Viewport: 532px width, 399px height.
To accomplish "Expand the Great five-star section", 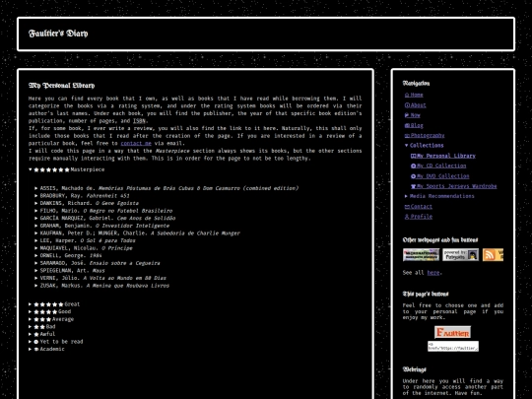I will pyautogui.click(x=31, y=304).
